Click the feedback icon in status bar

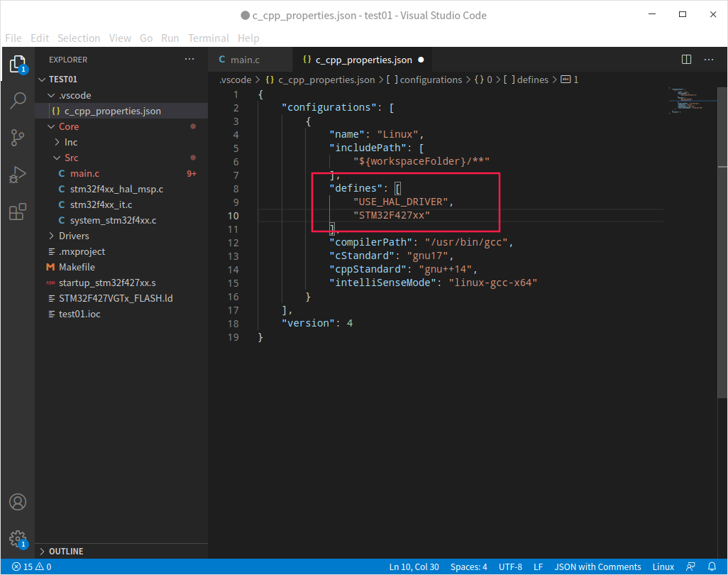pos(690,566)
